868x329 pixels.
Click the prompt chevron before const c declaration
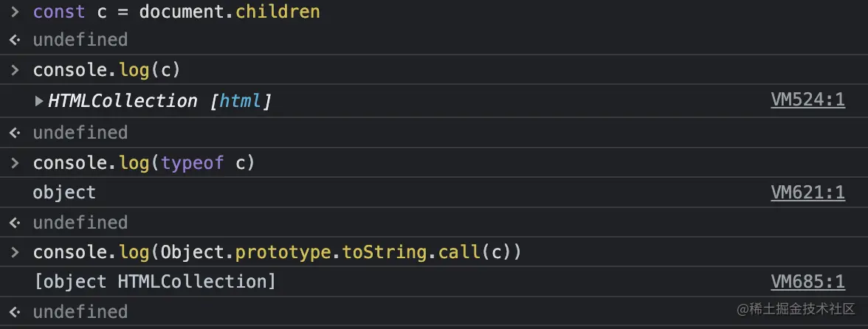tap(15, 13)
